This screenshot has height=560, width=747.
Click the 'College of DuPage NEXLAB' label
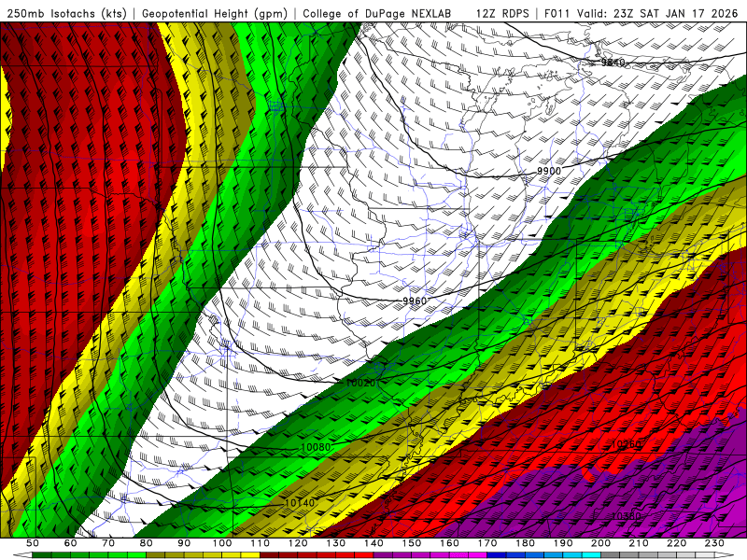[x=377, y=13]
